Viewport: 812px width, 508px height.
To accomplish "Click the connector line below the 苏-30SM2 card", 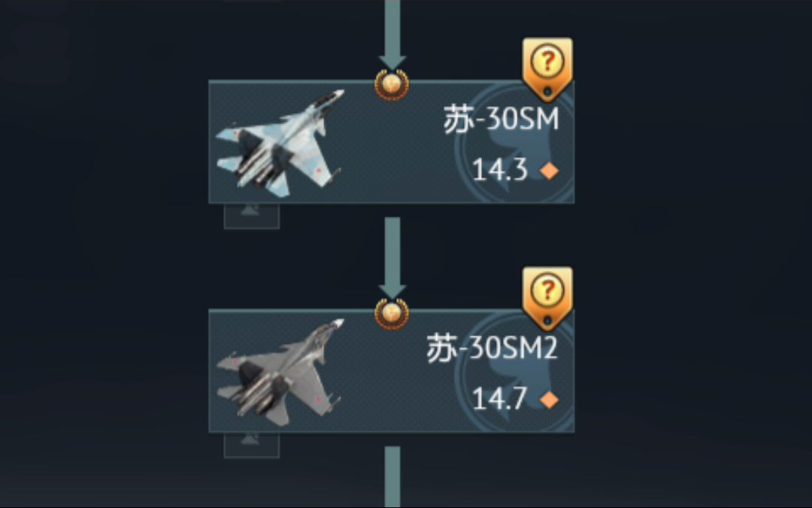I will click(392, 476).
